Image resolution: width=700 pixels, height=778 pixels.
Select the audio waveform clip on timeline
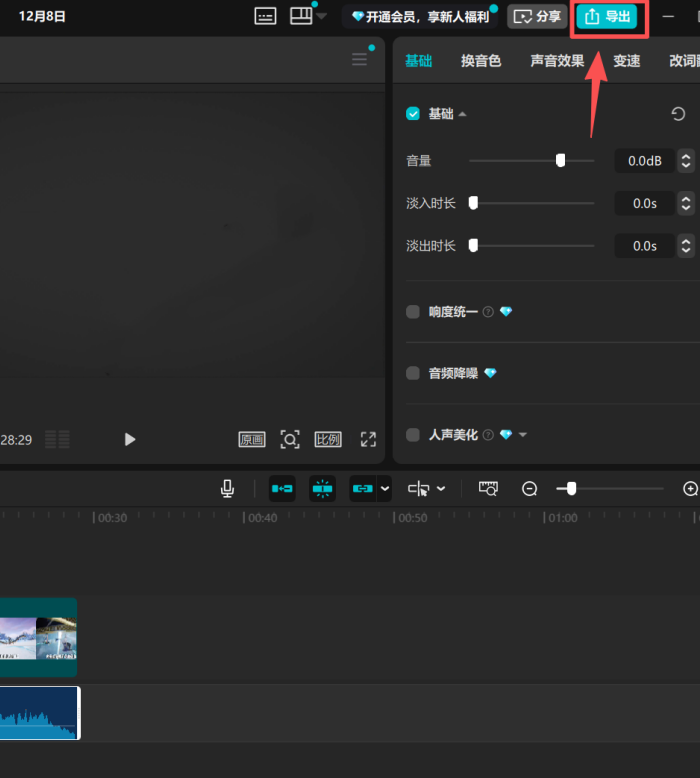pos(40,713)
